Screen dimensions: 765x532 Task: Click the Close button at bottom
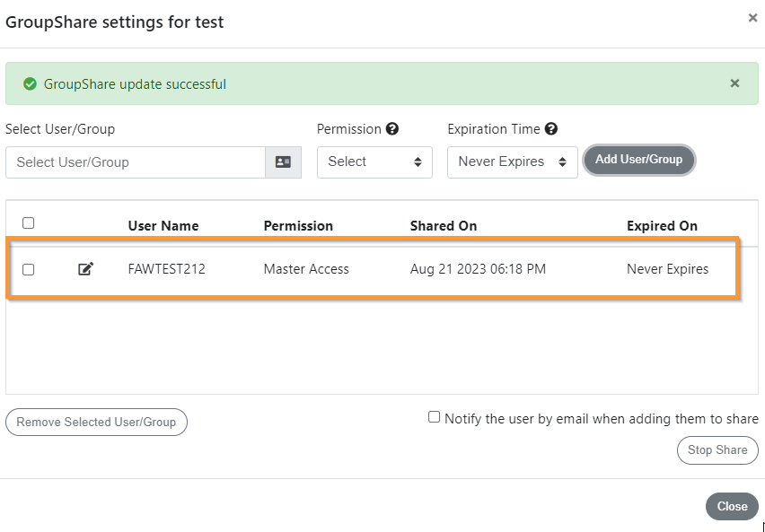(x=732, y=506)
